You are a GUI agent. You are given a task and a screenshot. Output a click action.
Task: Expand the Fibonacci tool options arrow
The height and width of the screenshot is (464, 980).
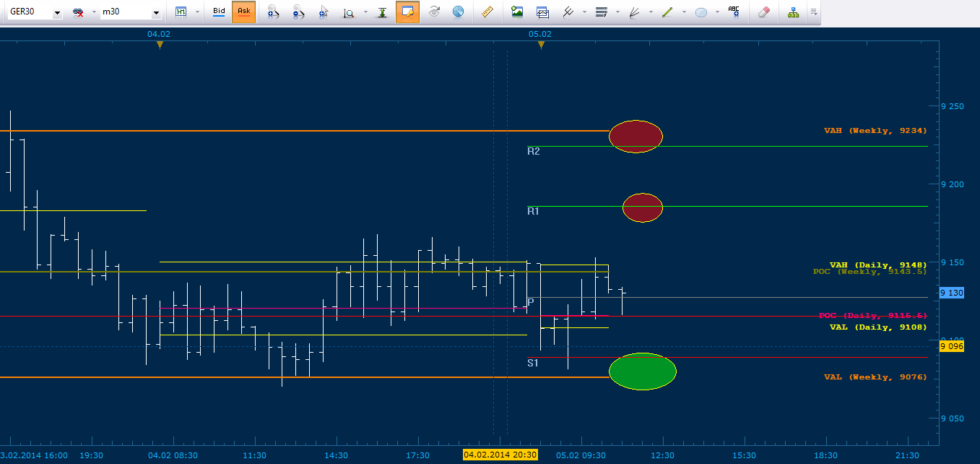click(617, 12)
